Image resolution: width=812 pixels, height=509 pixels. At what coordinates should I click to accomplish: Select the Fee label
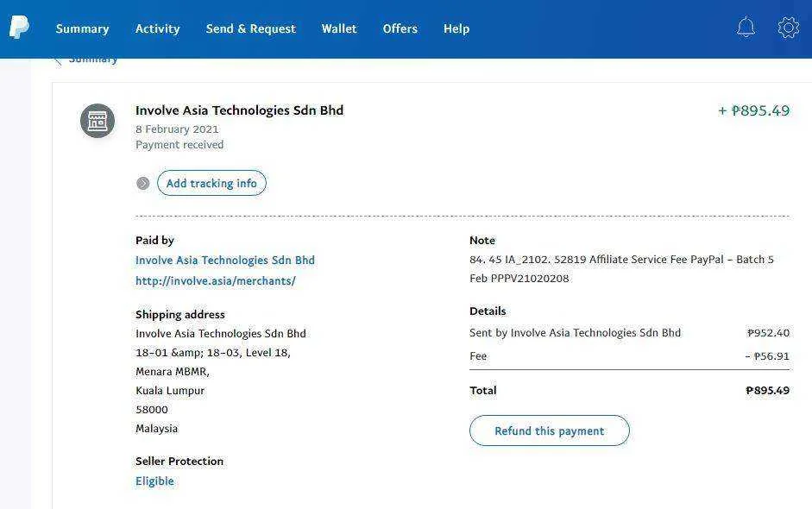(x=478, y=356)
